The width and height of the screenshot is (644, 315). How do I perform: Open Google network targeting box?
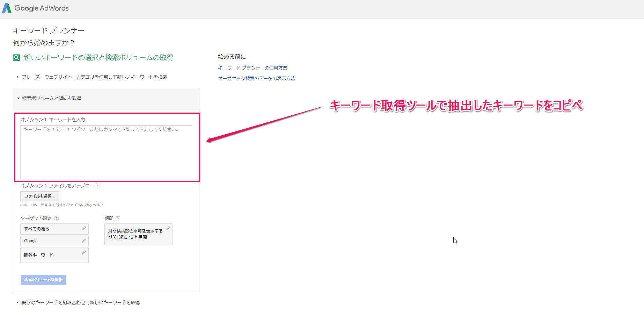coord(54,241)
